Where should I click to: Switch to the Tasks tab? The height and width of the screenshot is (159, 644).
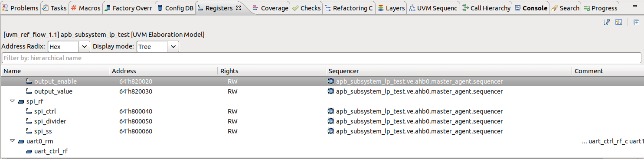pos(54,8)
